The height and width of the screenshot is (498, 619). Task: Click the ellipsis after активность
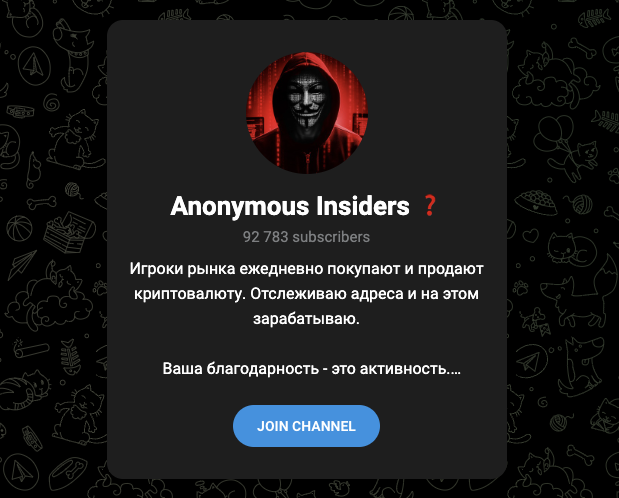click(x=454, y=372)
